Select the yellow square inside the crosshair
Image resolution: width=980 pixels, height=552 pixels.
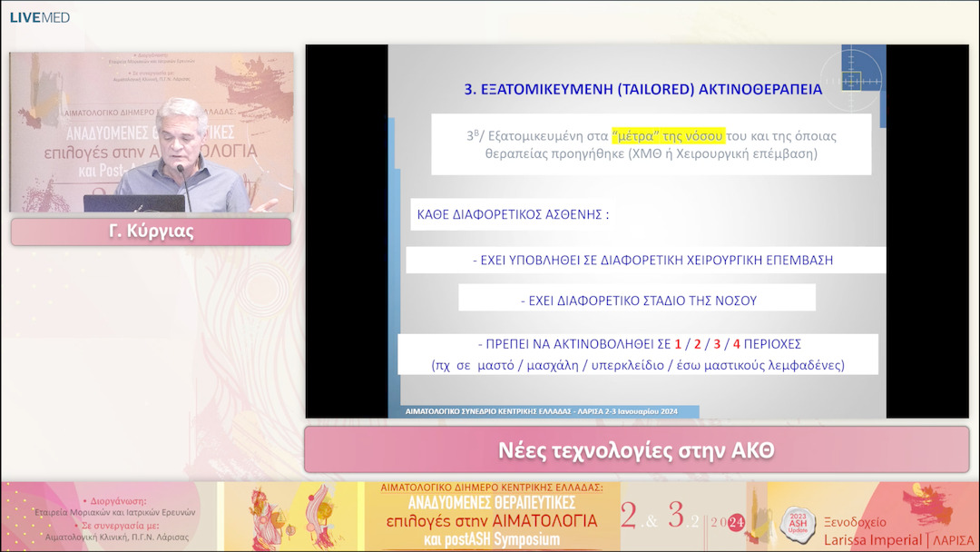851,82
